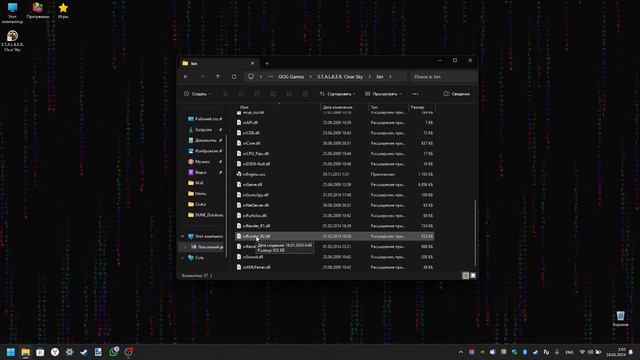Screen dimensions: 640x360
Task: Expand chevron after bin in address bar
Action: (390, 77)
